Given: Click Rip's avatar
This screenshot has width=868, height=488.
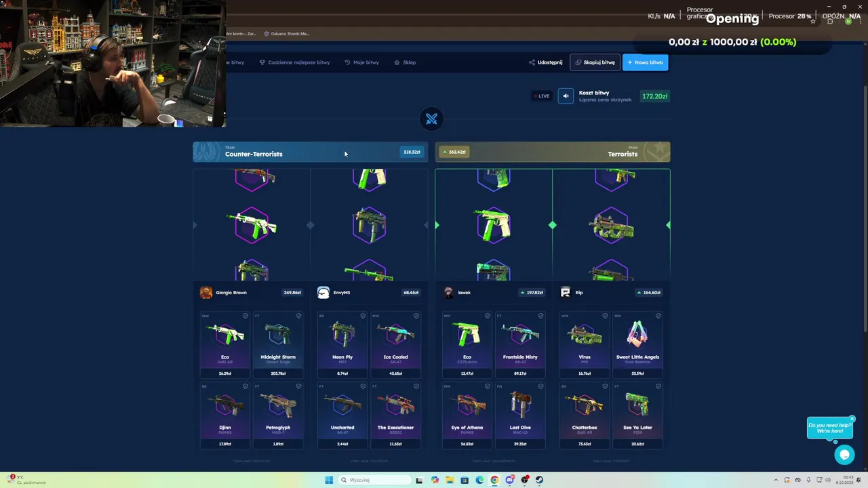Looking at the screenshot, I should [566, 292].
